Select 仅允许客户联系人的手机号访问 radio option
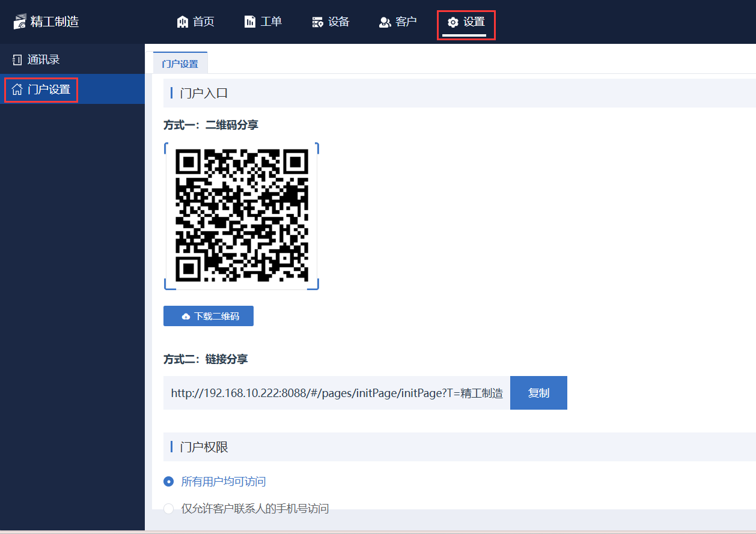This screenshot has width=756, height=534. 246,509
